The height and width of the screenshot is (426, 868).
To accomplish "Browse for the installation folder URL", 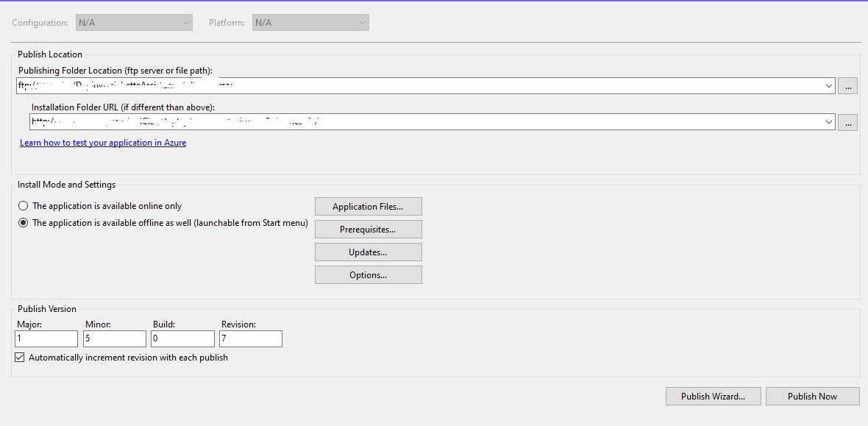I will [x=847, y=122].
